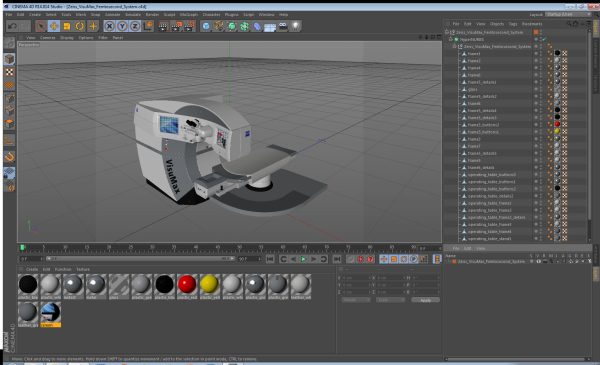Image resolution: width=600 pixels, height=365 pixels.
Task: Open the spline pen tools icon
Action: coord(219,26)
